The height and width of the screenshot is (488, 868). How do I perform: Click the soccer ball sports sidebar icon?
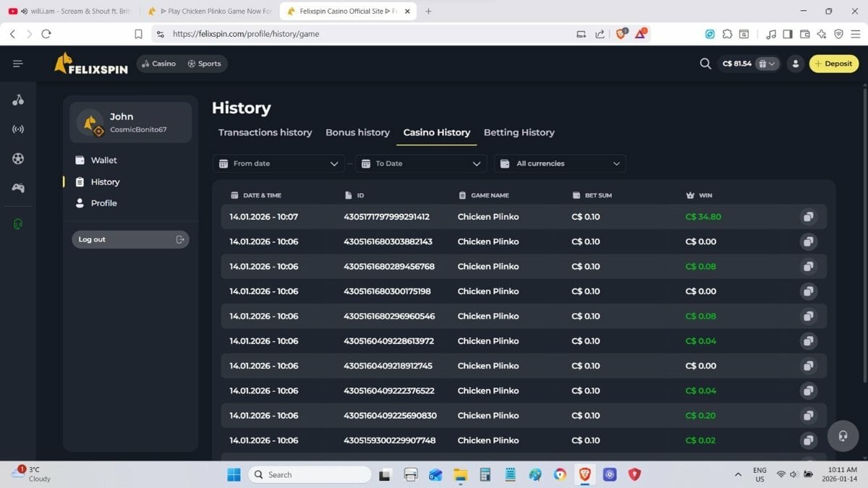[x=18, y=159]
